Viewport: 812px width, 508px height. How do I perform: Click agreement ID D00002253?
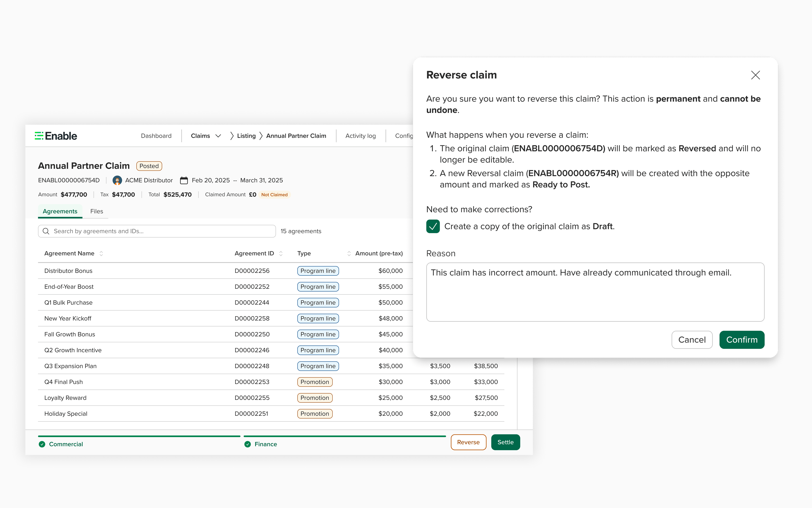point(252,382)
